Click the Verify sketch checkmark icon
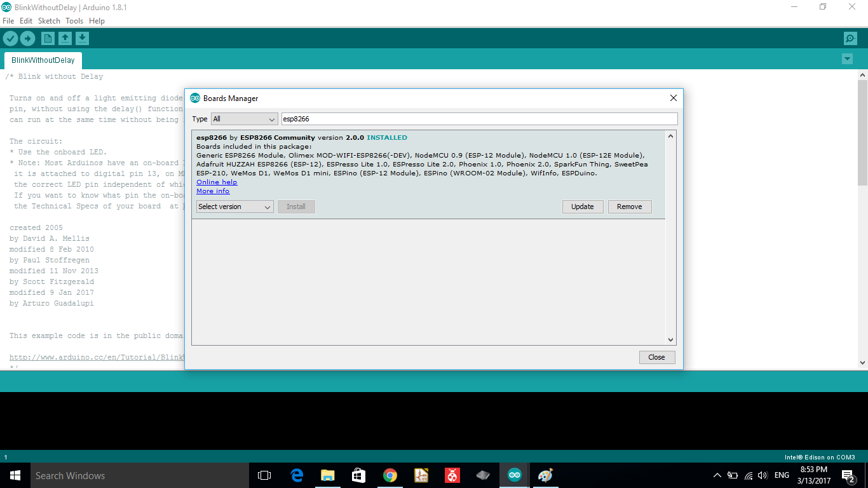Viewport: 868px width, 488px height. 10,39
